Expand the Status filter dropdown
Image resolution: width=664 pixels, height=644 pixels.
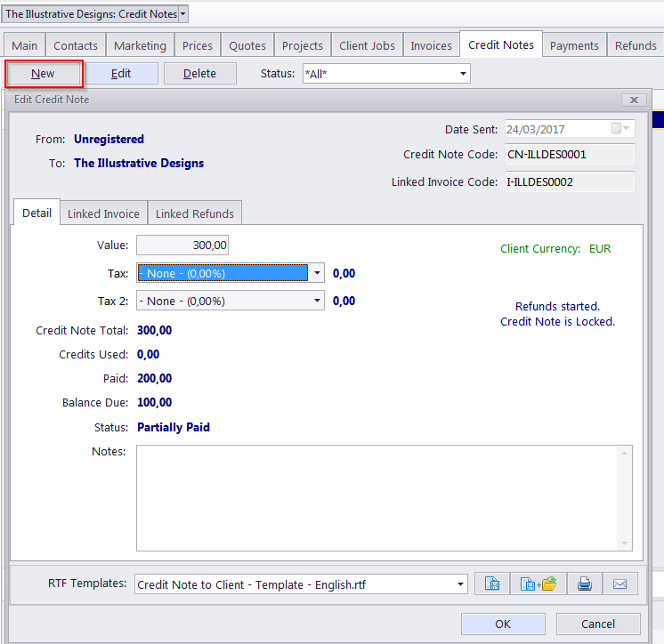point(463,74)
